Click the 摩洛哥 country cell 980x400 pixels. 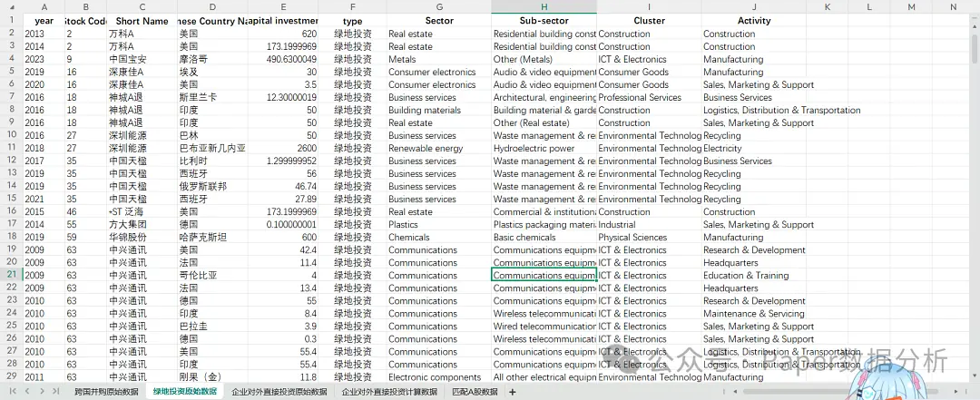tap(212, 59)
